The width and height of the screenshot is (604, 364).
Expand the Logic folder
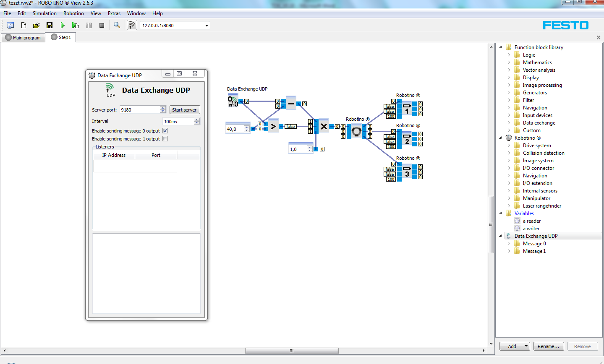coord(509,55)
